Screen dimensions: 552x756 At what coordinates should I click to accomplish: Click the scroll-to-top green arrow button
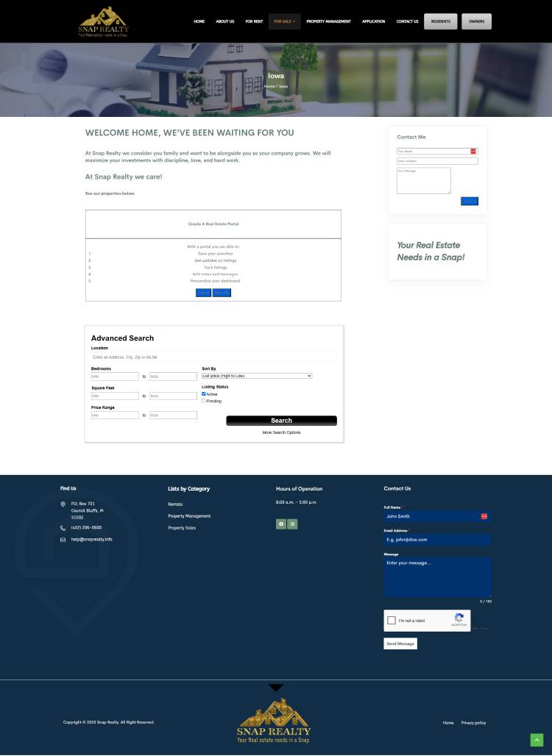point(537,740)
